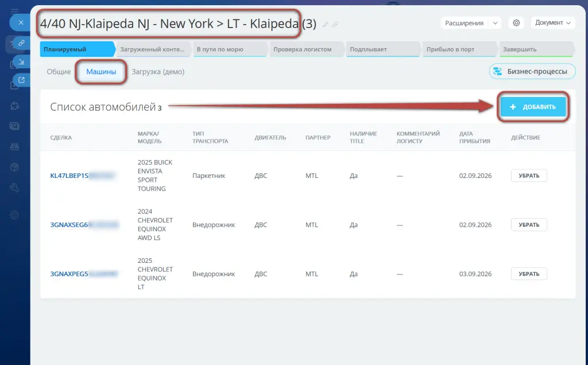The height and width of the screenshot is (365, 588).
Task: Click the minimize arrow icon on side tab
Action: pyautogui.click(x=21, y=61)
